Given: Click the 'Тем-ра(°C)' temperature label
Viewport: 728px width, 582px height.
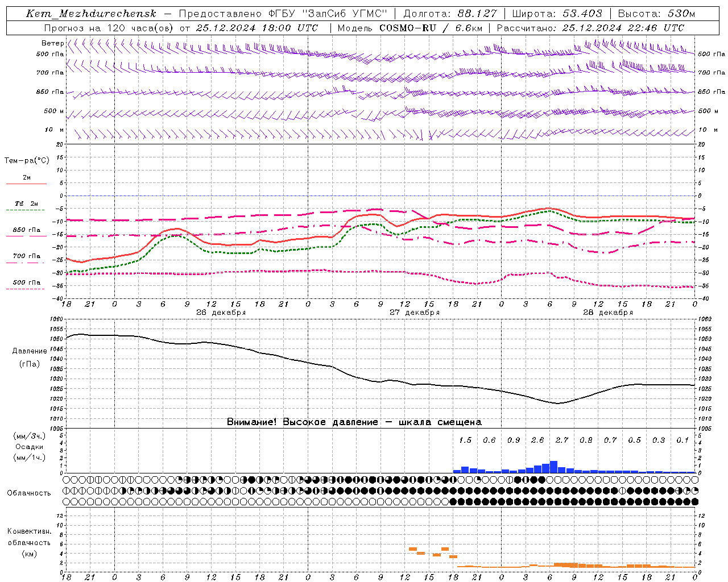Looking at the screenshot, I should click(x=27, y=161).
